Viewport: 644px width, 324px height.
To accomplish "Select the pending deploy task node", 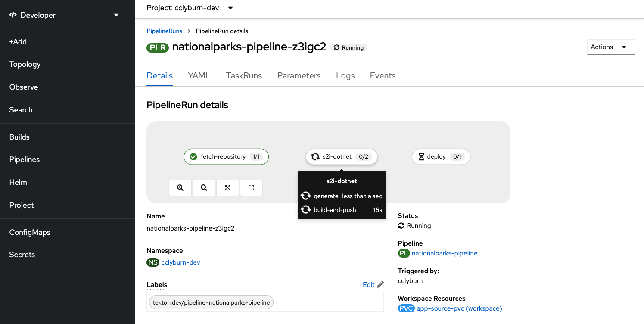I will click(x=441, y=157).
